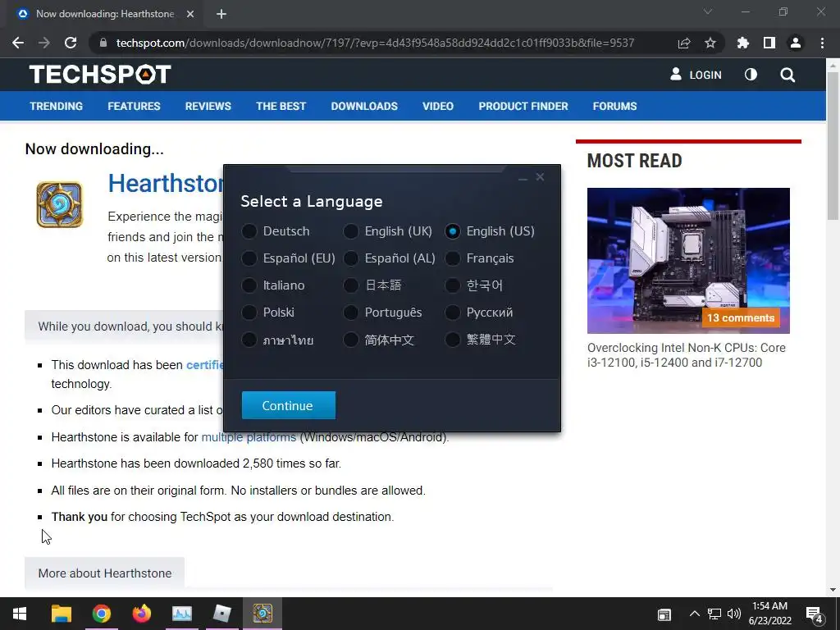Viewport: 840px width, 630px height.
Task: Open the Hearthstone installer taskbar icon
Action: (x=262, y=614)
